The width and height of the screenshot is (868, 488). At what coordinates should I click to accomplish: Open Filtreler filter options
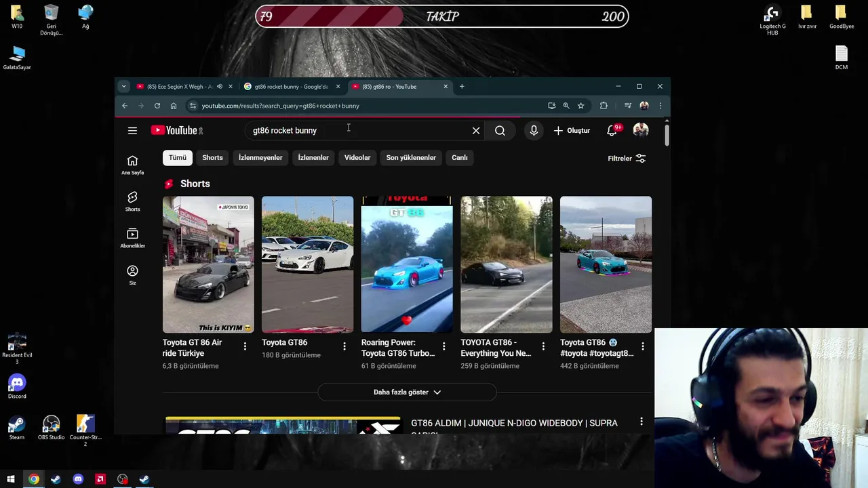[627, 158]
